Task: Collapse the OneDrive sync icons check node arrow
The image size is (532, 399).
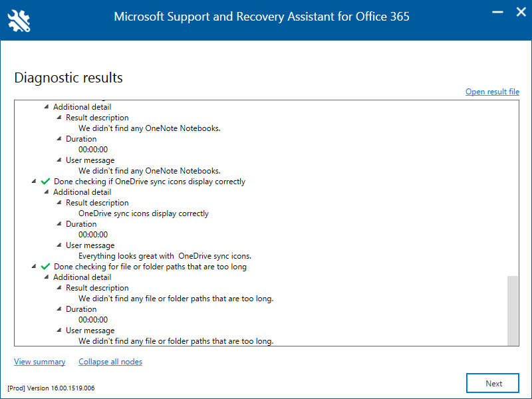Action: coord(34,182)
